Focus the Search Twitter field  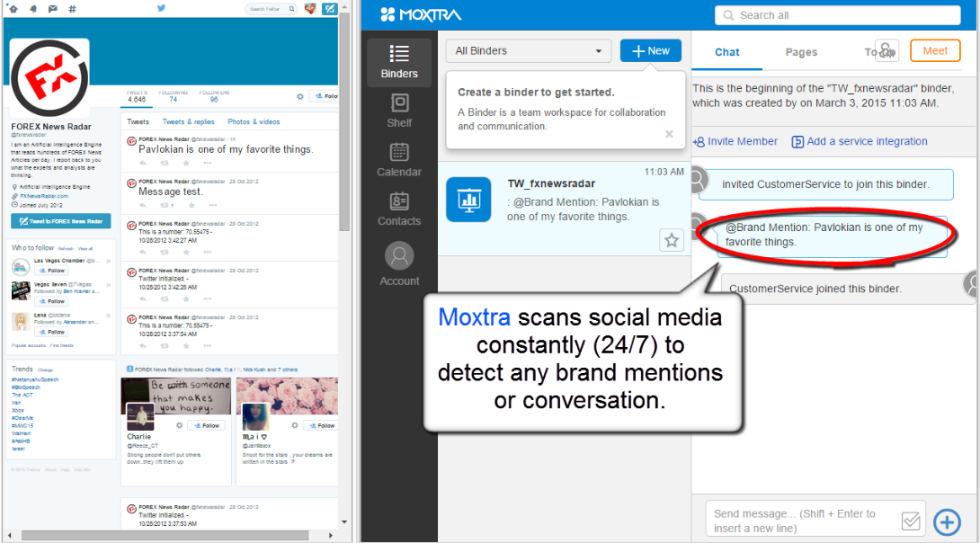pyautogui.click(x=271, y=9)
